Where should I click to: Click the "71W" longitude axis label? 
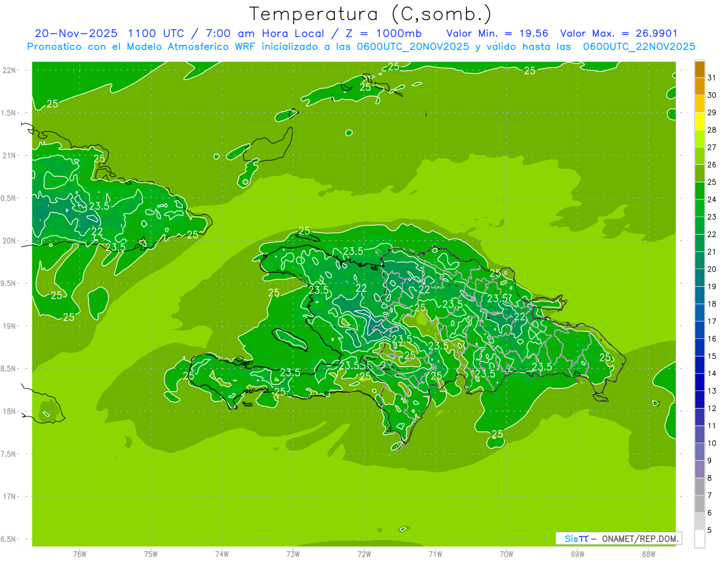(435, 554)
